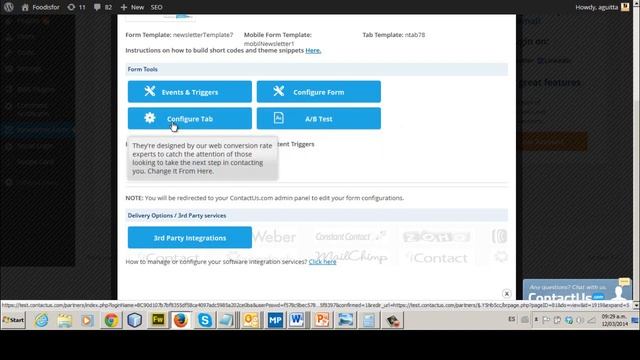The width and height of the screenshot is (640, 360).
Task: Open the SEO admin bar menu
Action: pos(156,7)
